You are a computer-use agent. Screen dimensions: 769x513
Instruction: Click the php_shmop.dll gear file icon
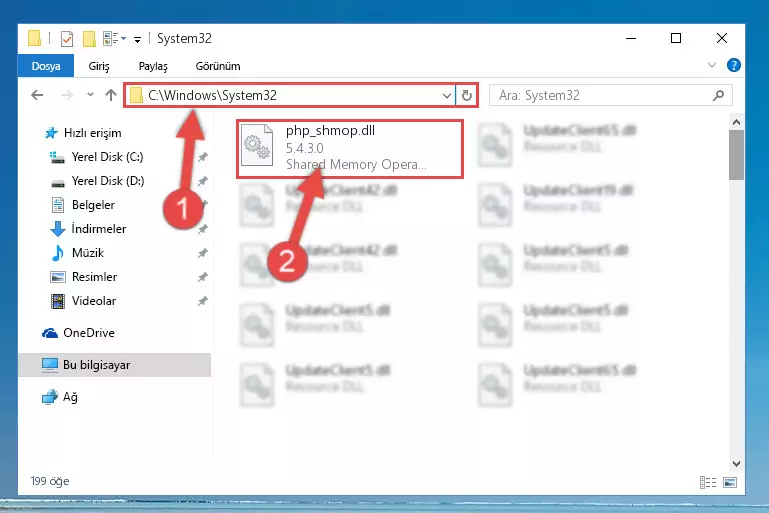point(257,145)
